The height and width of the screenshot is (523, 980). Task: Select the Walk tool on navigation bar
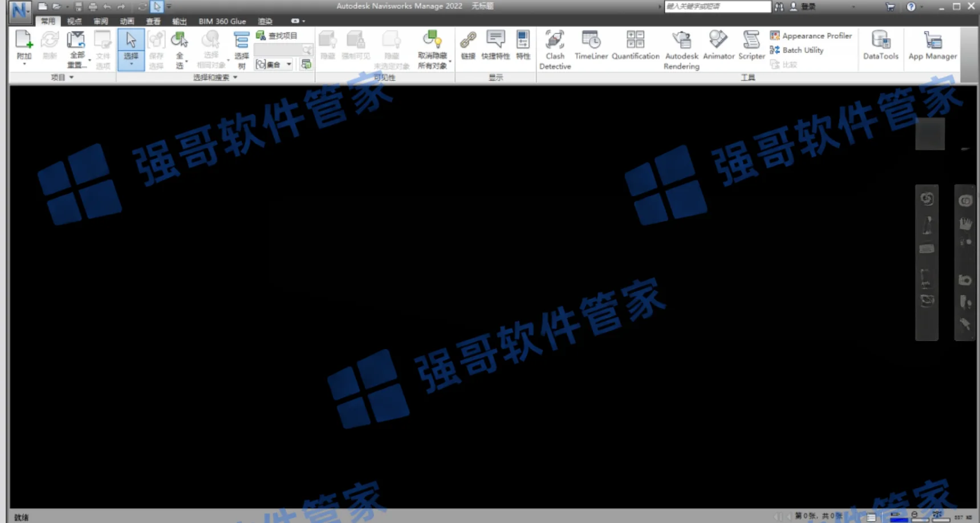click(965, 302)
